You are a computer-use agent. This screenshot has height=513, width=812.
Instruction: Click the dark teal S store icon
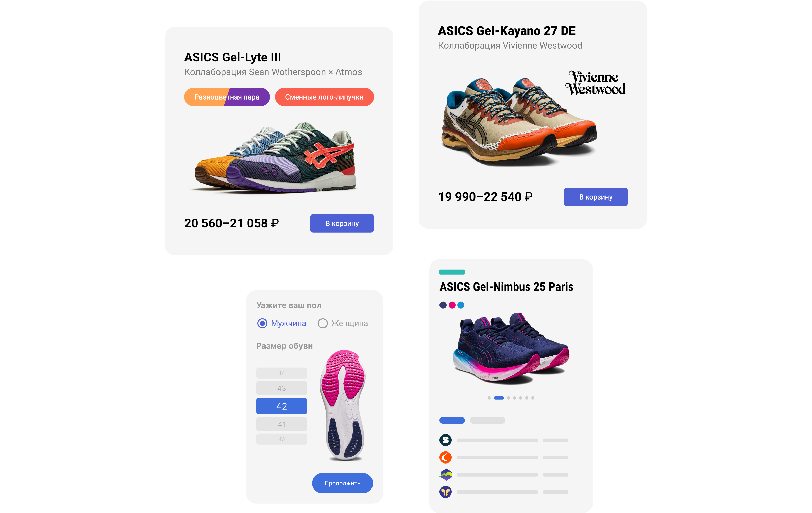[x=445, y=440]
